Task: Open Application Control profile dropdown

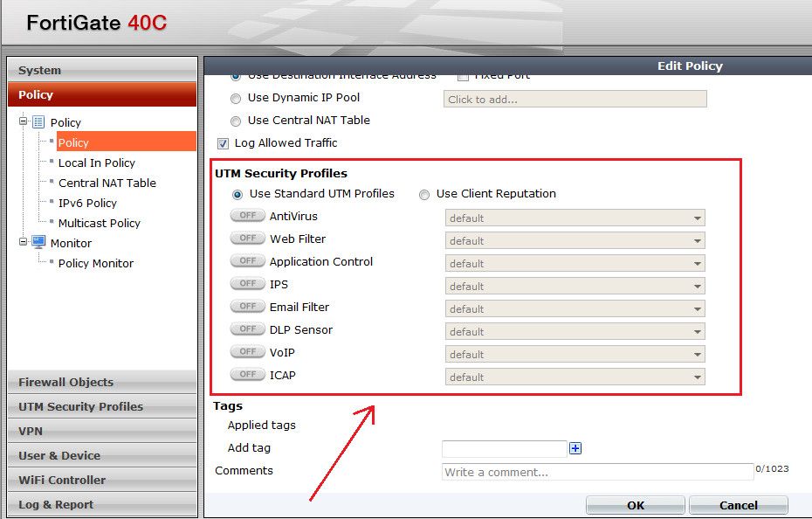Action: [x=575, y=264]
